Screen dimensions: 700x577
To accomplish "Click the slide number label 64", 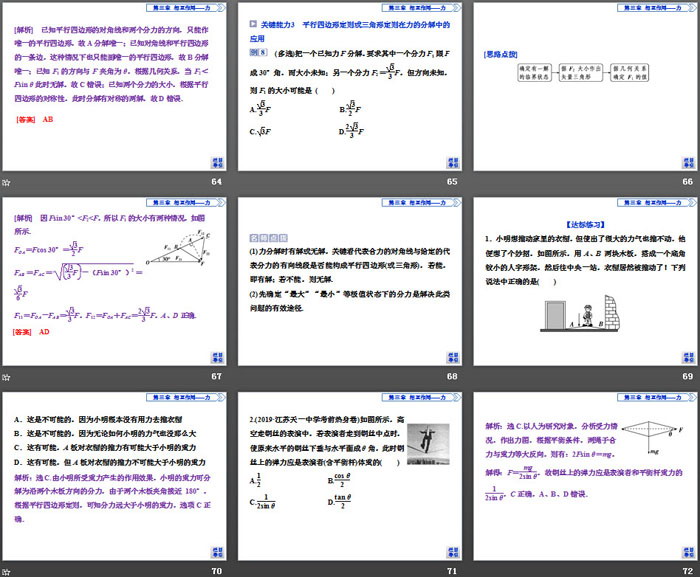I will point(217,182).
